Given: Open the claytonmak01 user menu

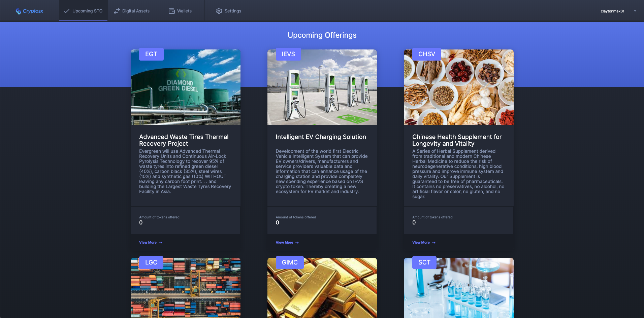Looking at the screenshot, I should point(612,11).
